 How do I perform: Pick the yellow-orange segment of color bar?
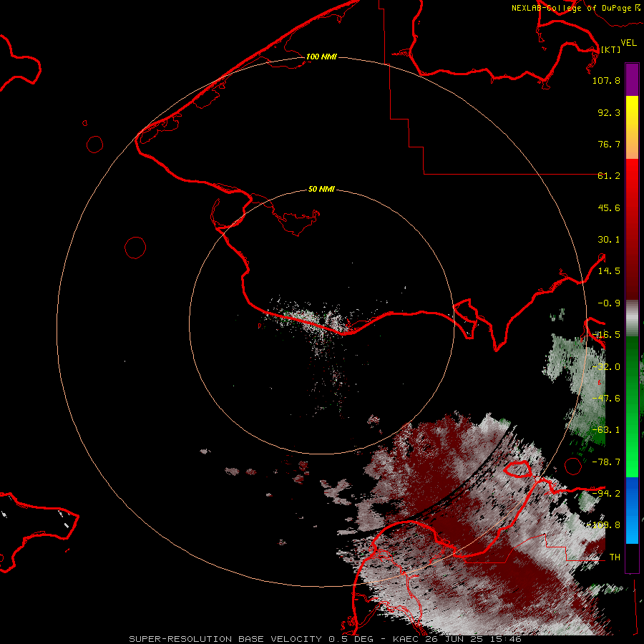click(x=632, y=127)
